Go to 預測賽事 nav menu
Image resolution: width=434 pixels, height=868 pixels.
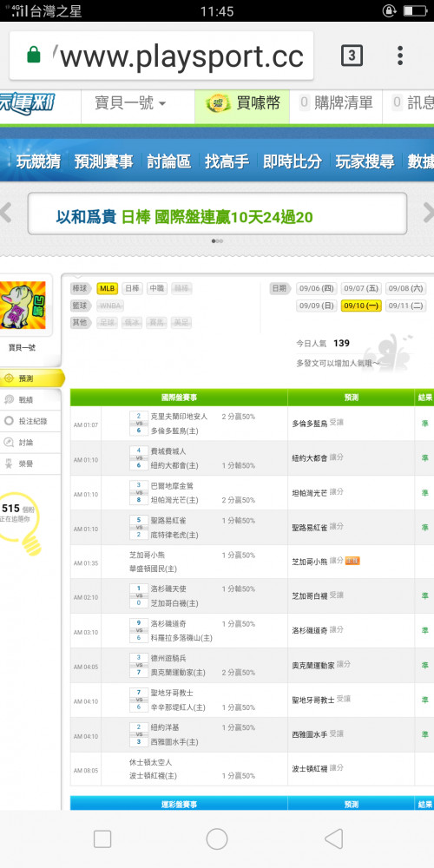coord(103,161)
